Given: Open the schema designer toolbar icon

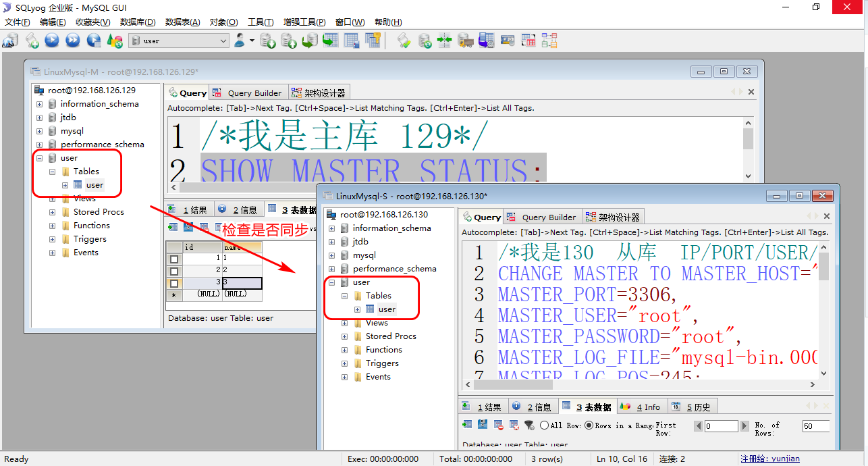Looking at the screenshot, I should point(528,41).
